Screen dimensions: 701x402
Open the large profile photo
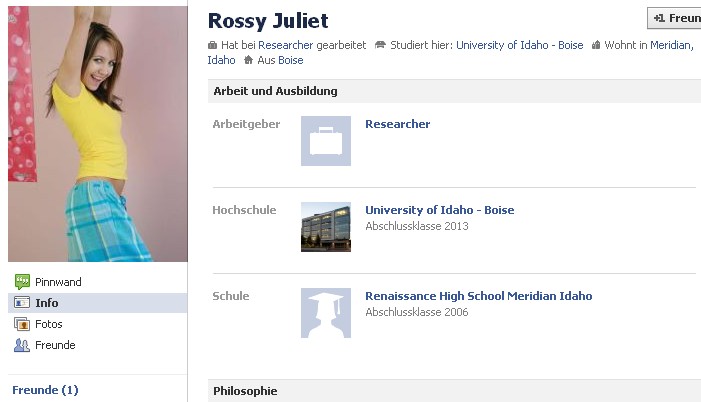point(98,134)
